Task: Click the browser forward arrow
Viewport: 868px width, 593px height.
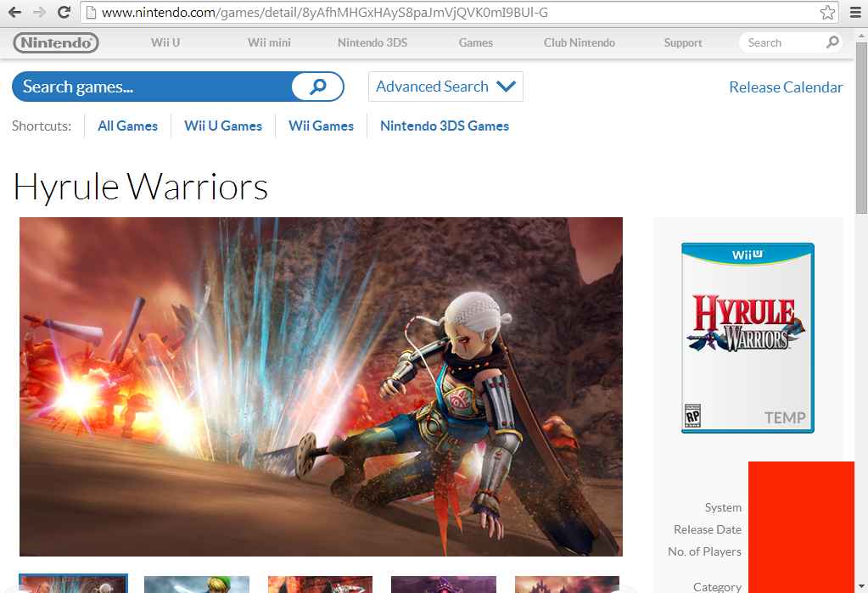Action: (x=39, y=12)
